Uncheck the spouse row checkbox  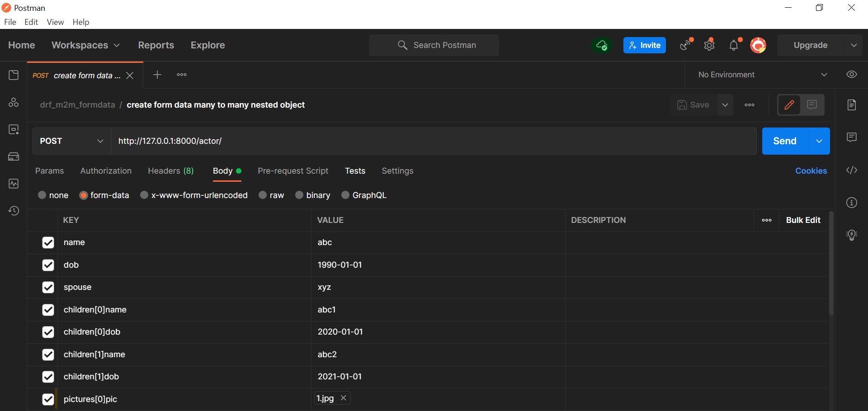click(x=48, y=287)
